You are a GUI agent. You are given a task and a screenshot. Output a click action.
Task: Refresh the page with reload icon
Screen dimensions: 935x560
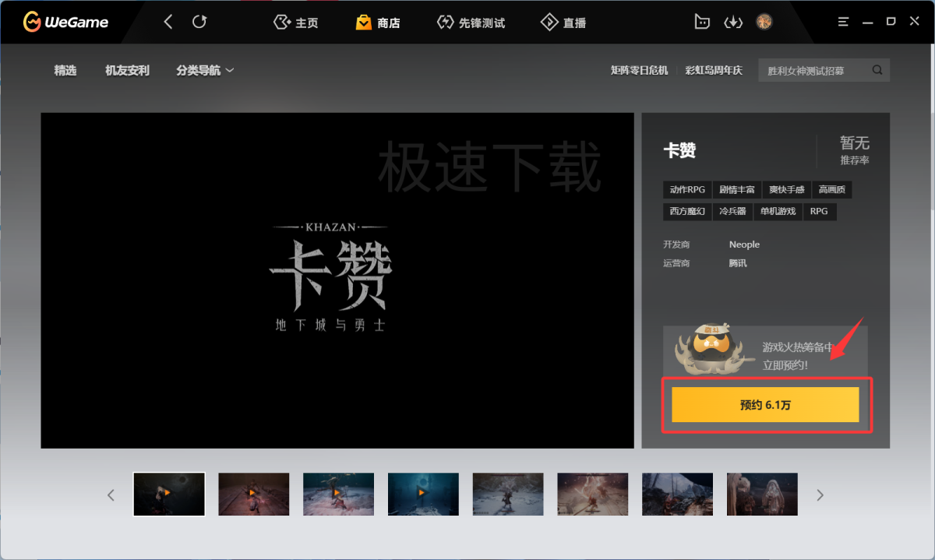tap(199, 22)
